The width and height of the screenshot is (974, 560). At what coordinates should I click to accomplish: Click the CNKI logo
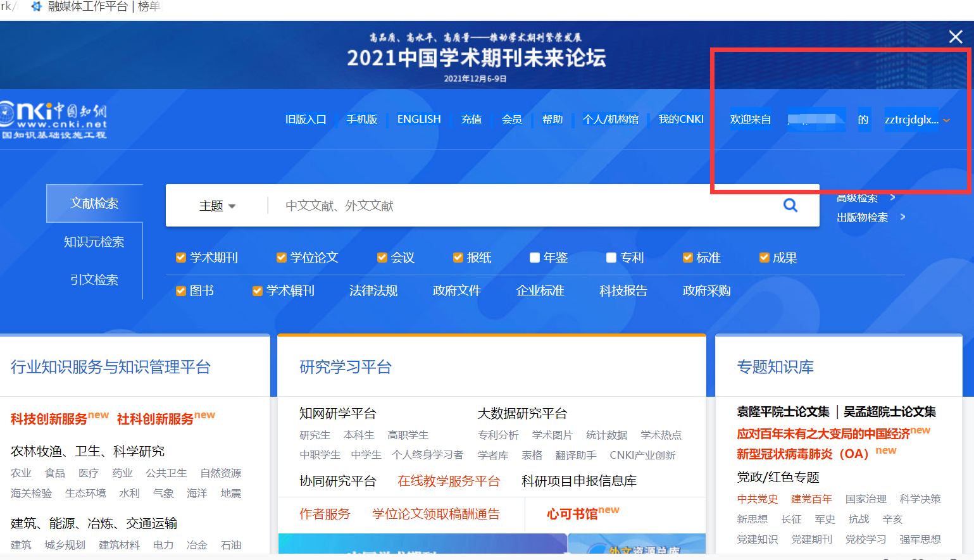tap(54, 120)
